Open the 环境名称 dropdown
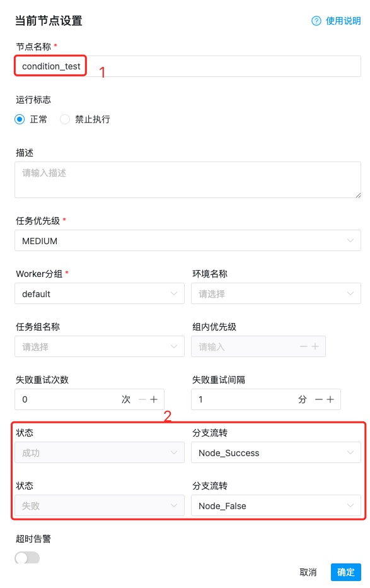Image resolution: width=370 pixels, height=588 pixels. 276,293
